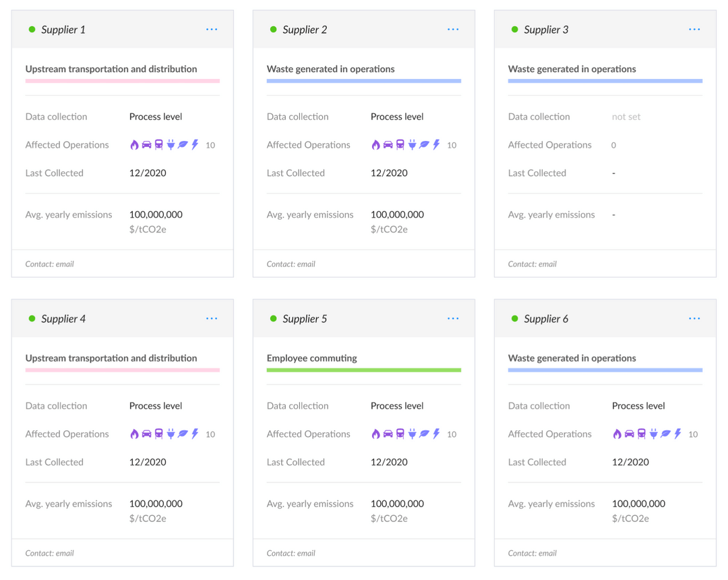728x580 pixels.
Task: Open the three-dot menu for Supplier 2
Action: tap(453, 29)
